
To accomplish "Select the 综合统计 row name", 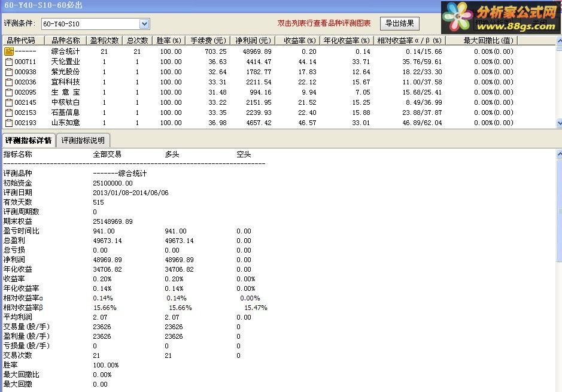I will point(66,51).
